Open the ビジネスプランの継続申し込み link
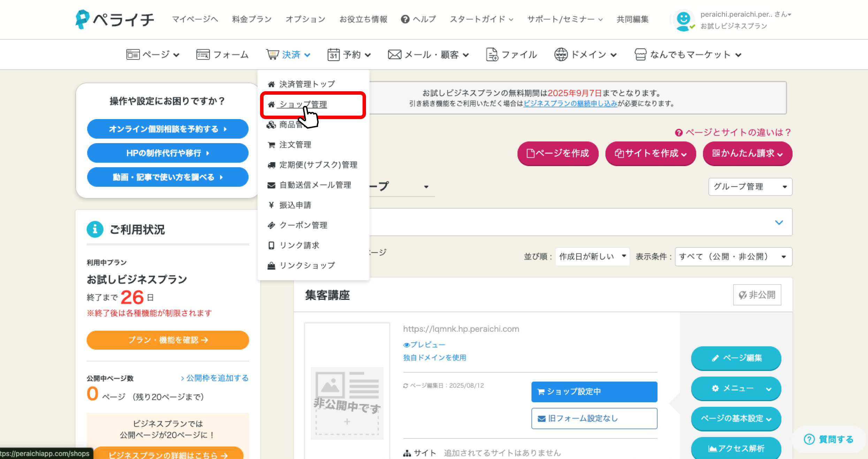Viewport: 868px width, 459px height. point(570,103)
